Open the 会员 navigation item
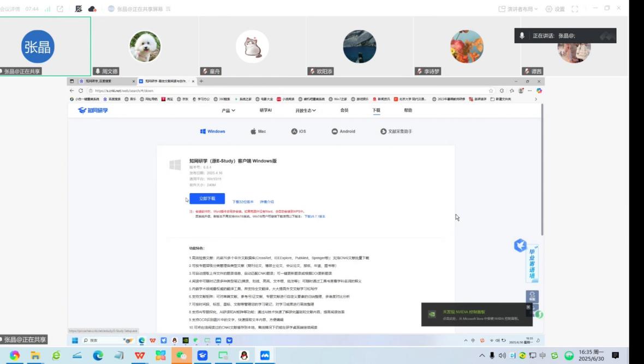This screenshot has width=644, height=364. pyautogui.click(x=344, y=110)
